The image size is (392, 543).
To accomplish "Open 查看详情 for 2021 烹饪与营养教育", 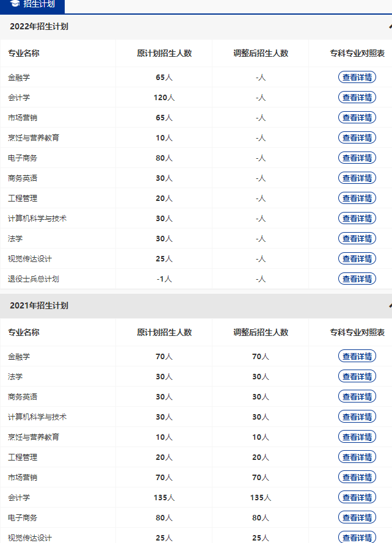I will [x=357, y=437].
